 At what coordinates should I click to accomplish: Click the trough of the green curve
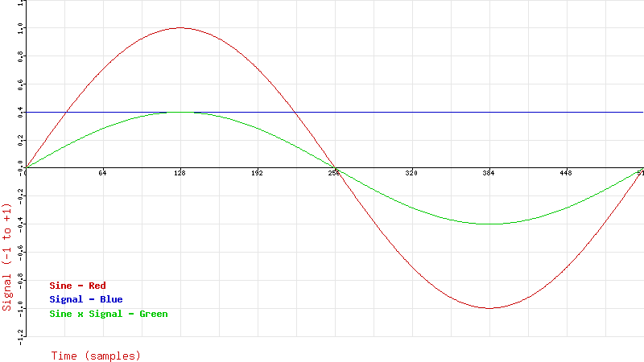click(x=489, y=224)
